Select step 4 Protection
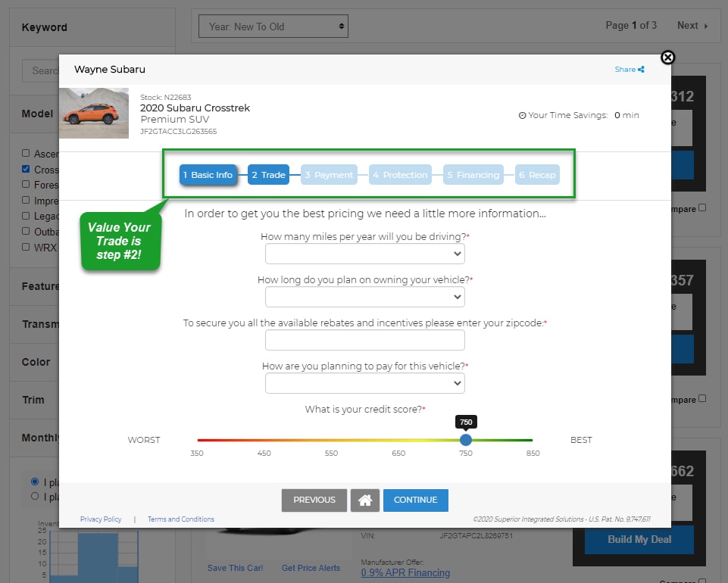 click(x=400, y=175)
